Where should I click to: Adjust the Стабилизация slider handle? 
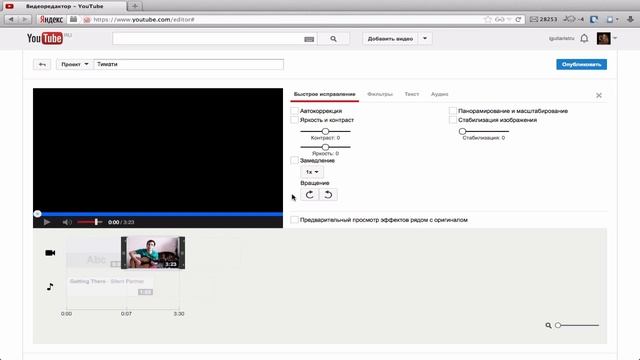click(x=462, y=131)
